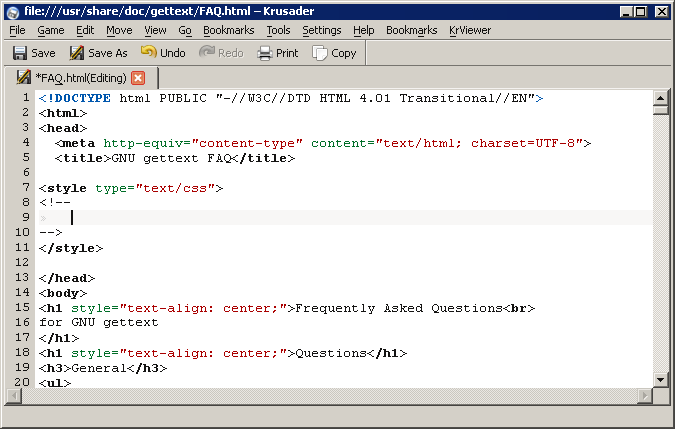
Task: Maximize the Krusader window
Action: click(644, 10)
